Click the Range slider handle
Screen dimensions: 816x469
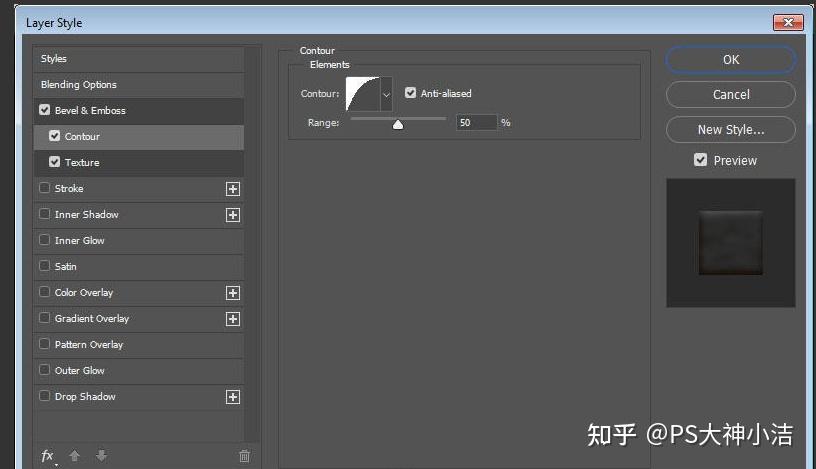click(398, 124)
